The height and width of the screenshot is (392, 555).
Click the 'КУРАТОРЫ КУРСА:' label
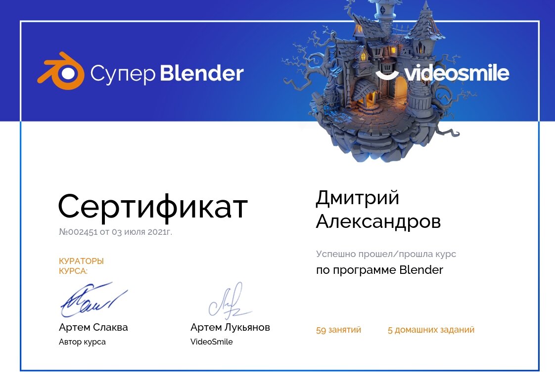pos(82,266)
